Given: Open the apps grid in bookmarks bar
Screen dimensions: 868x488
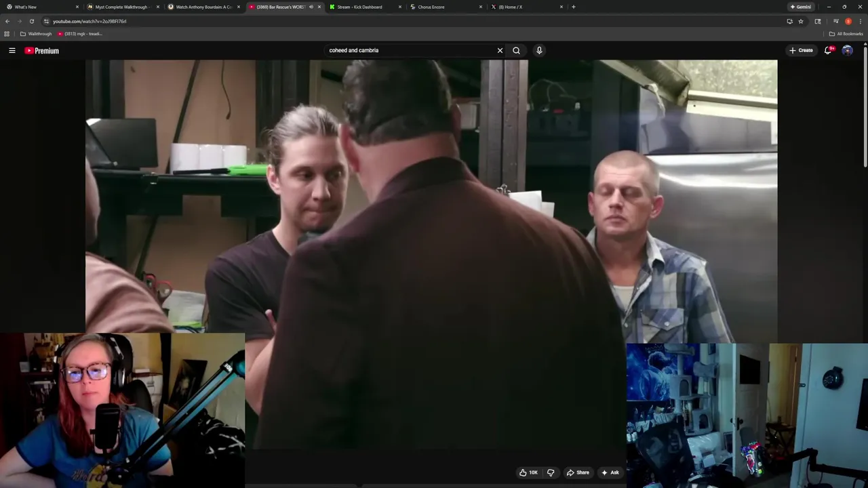Looking at the screenshot, I should [x=7, y=34].
